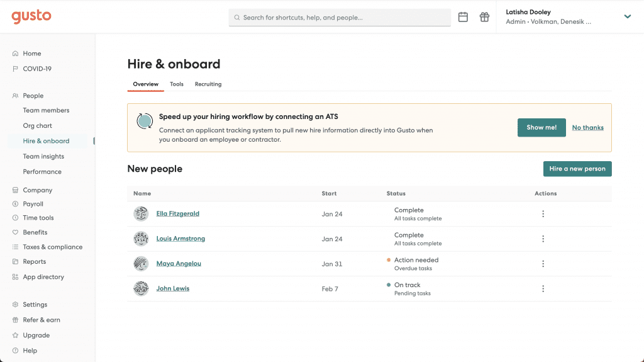Image resolution: width=644 pixels, height=362 pixels.
Task: Click the Gusto logo
Action: pos(31,16)
